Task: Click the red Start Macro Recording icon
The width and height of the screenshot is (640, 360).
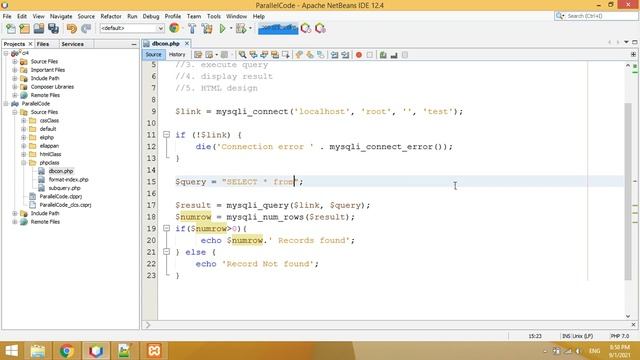Action: click(x=359, y=55)
